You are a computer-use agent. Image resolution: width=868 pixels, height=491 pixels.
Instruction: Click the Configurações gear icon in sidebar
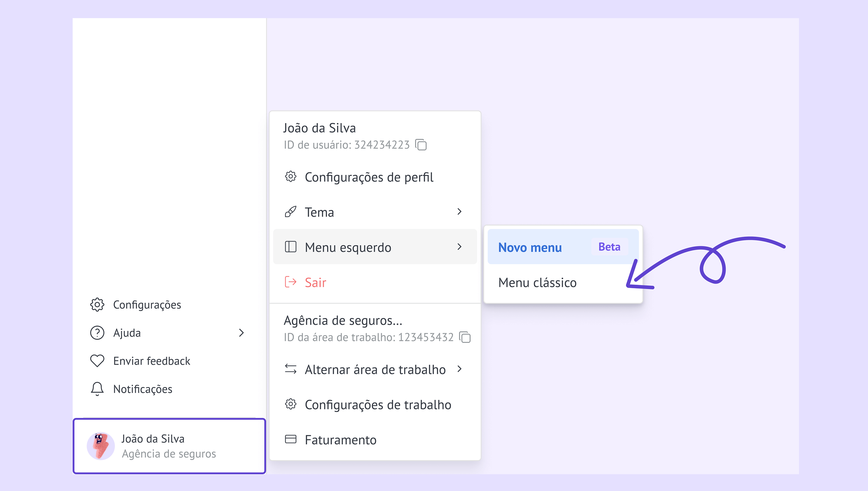coord(97,304)
